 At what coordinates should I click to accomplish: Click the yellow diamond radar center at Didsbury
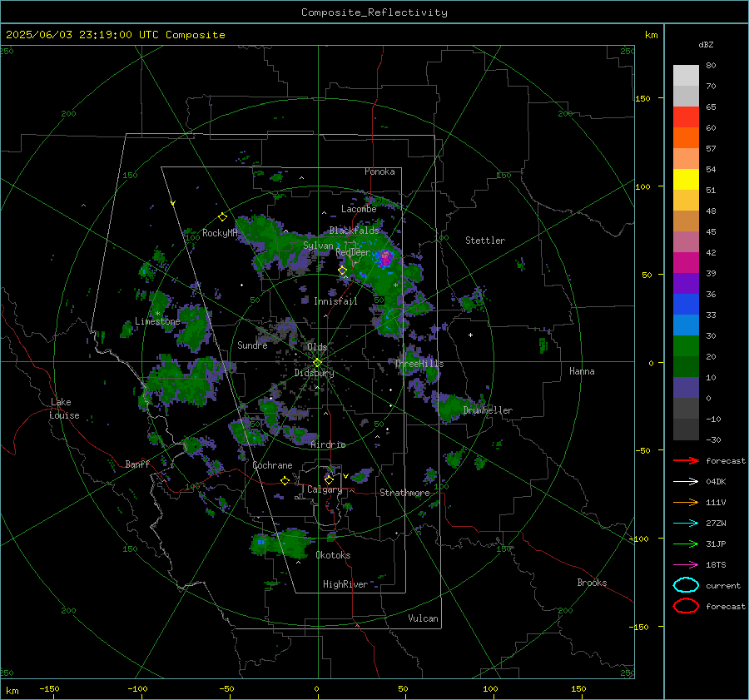coord(318,362)
